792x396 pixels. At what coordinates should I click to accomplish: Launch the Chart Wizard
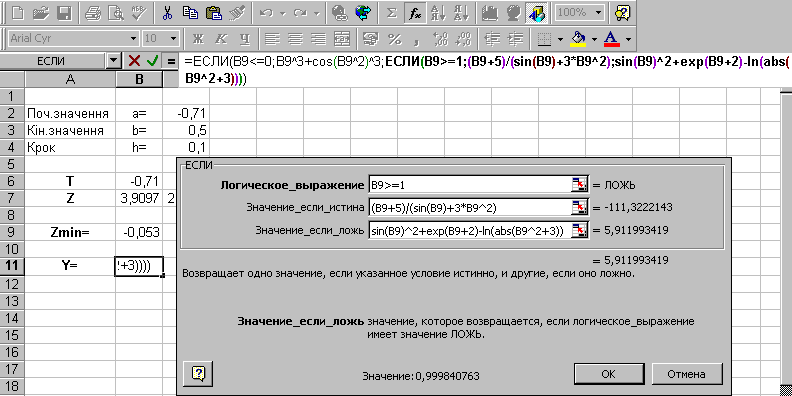click(489, 13)
